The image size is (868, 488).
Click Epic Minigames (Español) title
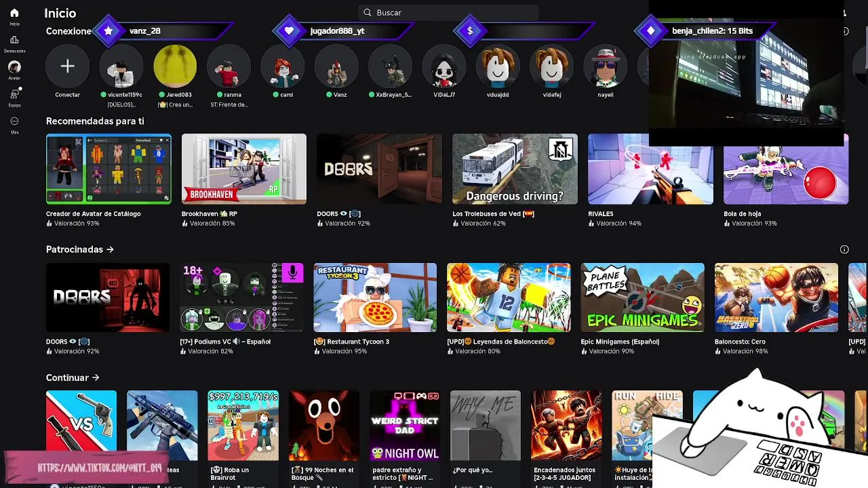tap(620, 342)
